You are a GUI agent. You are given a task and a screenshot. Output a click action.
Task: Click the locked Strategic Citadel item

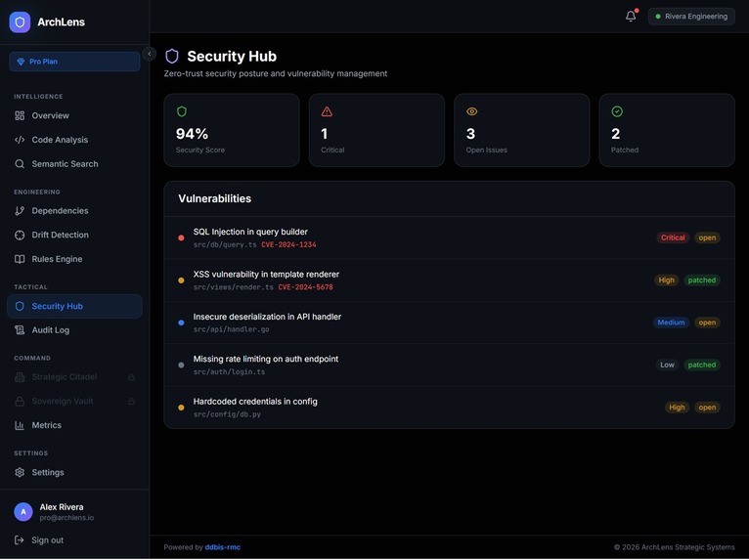[74, 377]
